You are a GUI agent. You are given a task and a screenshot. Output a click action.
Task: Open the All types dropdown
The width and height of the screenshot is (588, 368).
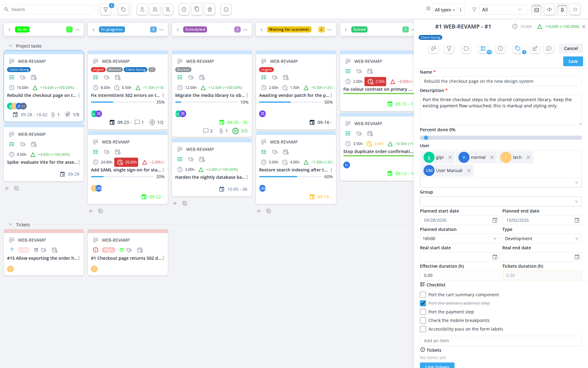click(445, 10)
